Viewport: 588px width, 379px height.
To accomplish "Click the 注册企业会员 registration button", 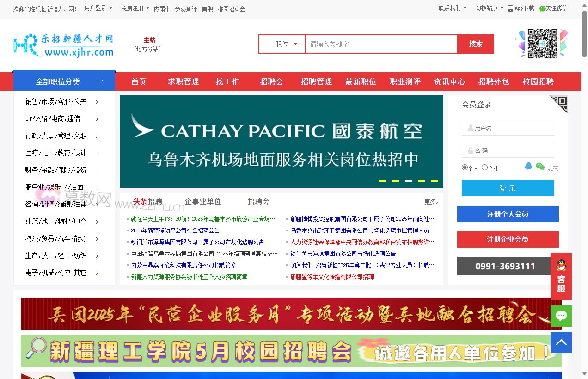I will coord(508,239).
